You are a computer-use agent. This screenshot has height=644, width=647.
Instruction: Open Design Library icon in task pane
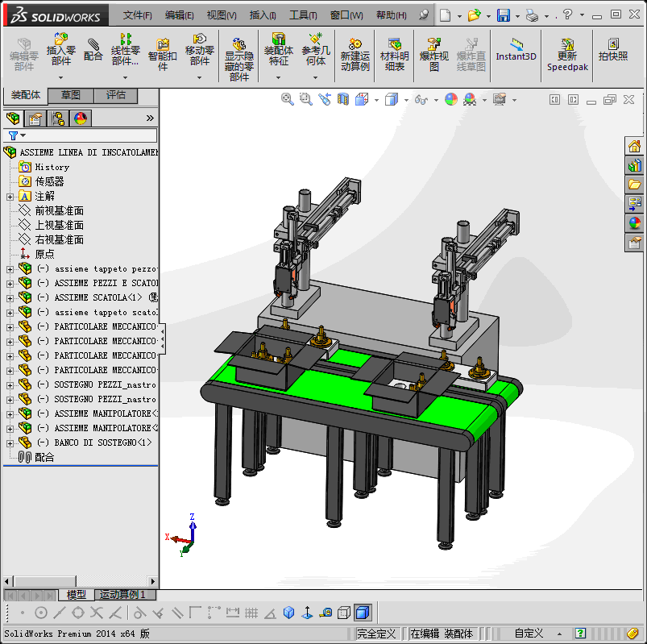pos(634,165)
